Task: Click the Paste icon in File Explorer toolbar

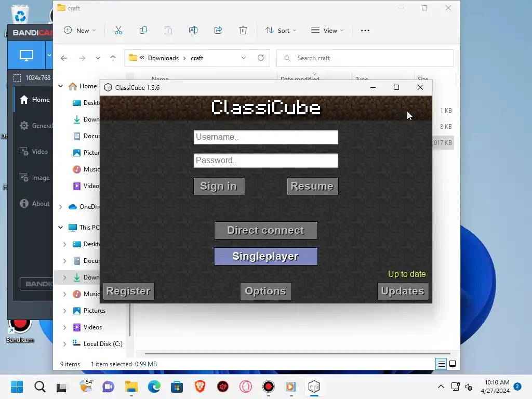Action: pos(168,31)
